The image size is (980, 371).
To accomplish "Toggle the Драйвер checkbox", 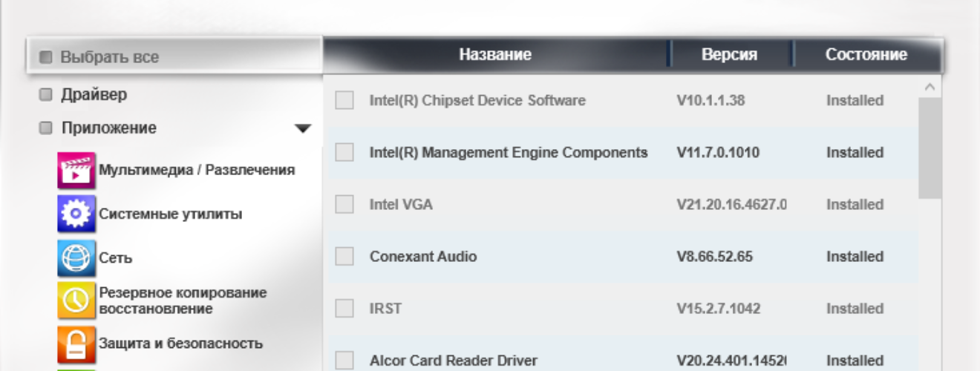I will [x=45, y=95].
